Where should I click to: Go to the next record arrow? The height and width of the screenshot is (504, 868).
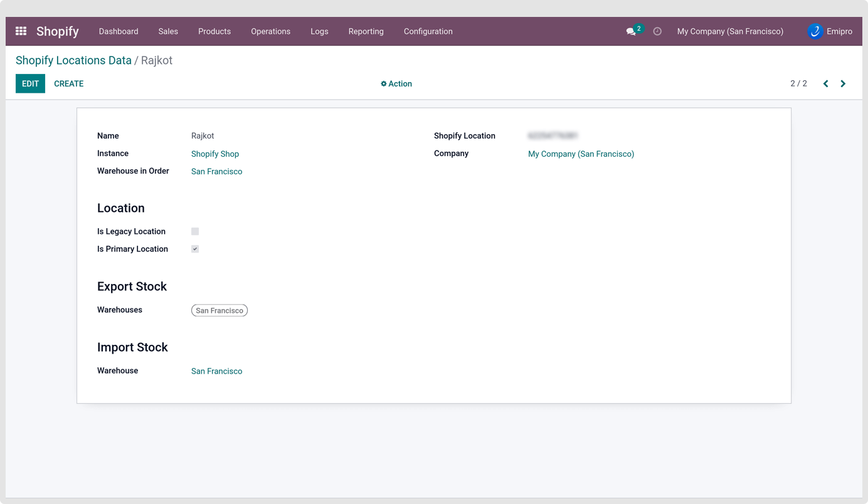(843, 83)
